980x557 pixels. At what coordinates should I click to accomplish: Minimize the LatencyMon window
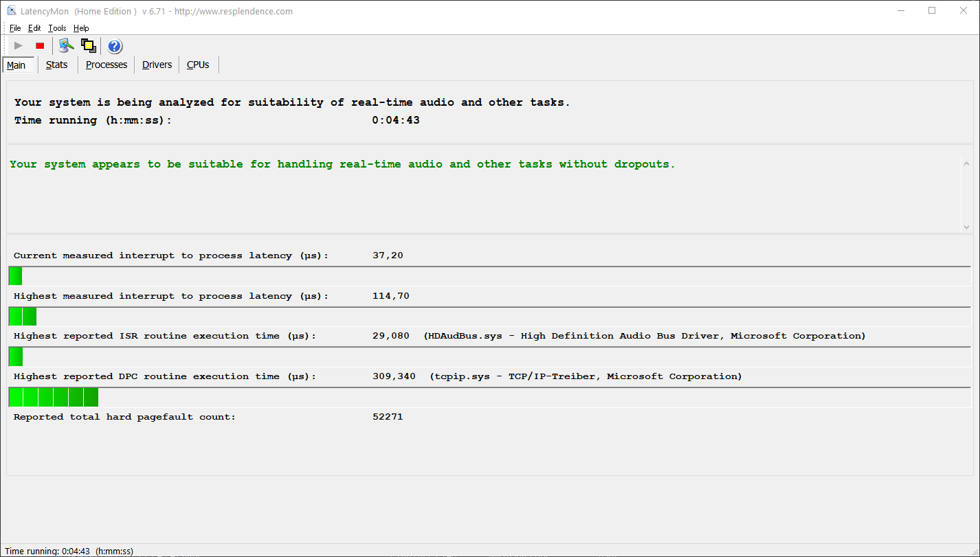901,11
